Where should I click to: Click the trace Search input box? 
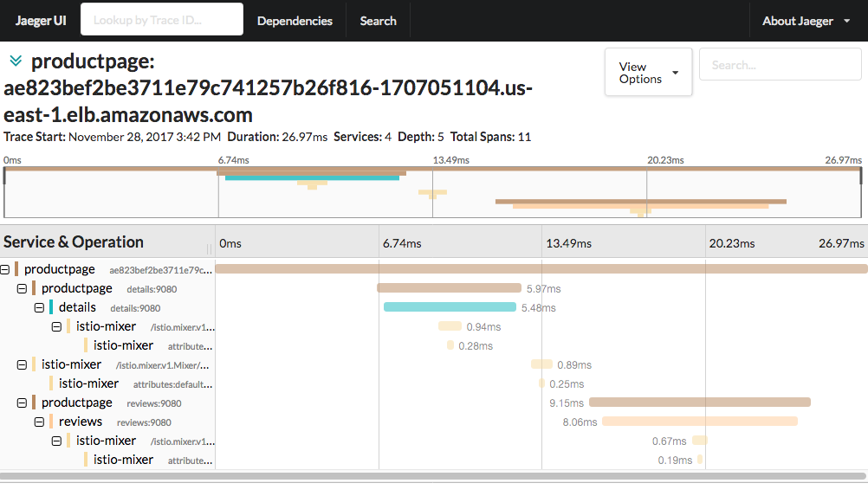click(x=780, y=65)
